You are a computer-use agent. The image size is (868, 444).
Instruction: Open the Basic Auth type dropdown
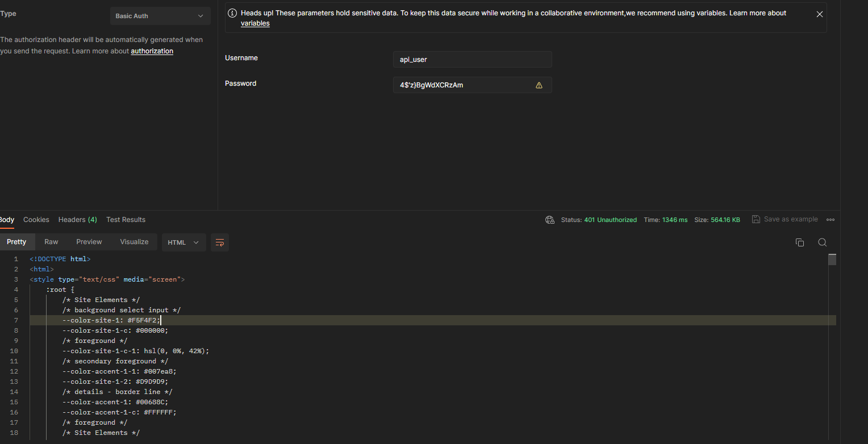[x=160, y=16]
